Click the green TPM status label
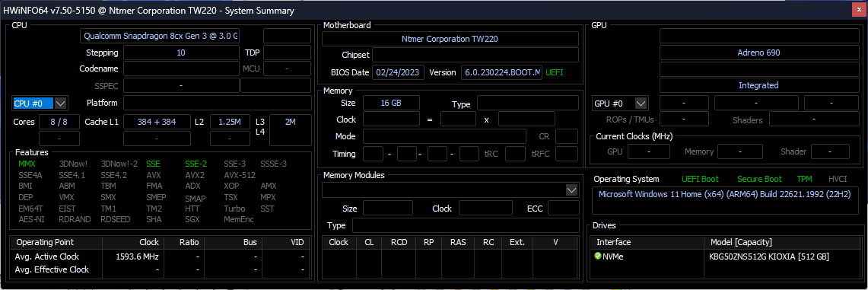Viewport: 868px width, 290px height. click(804, 179)
